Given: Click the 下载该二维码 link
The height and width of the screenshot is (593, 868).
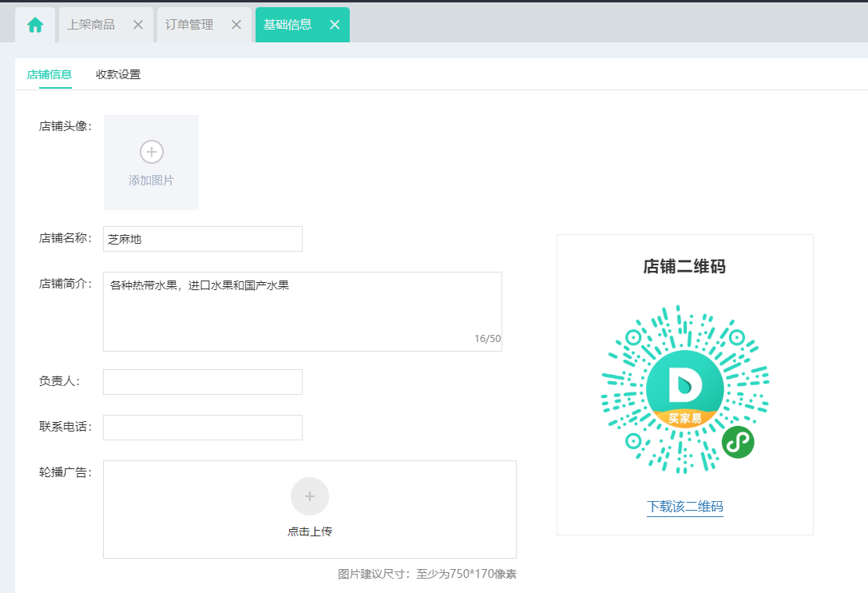Looking at the screenshot, I should tap(685, 507).
